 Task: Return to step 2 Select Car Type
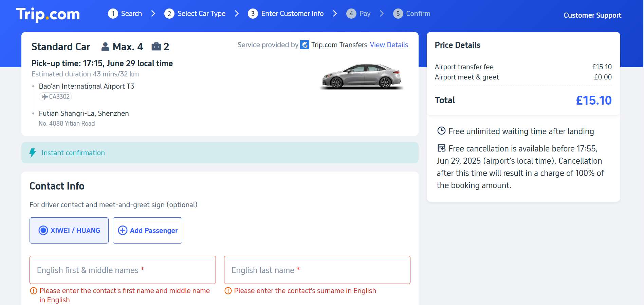195,14
